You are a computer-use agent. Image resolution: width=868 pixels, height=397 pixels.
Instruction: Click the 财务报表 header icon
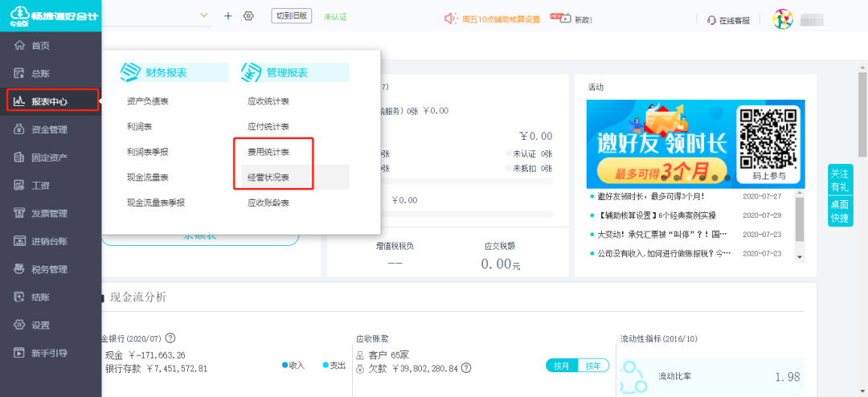129,72
